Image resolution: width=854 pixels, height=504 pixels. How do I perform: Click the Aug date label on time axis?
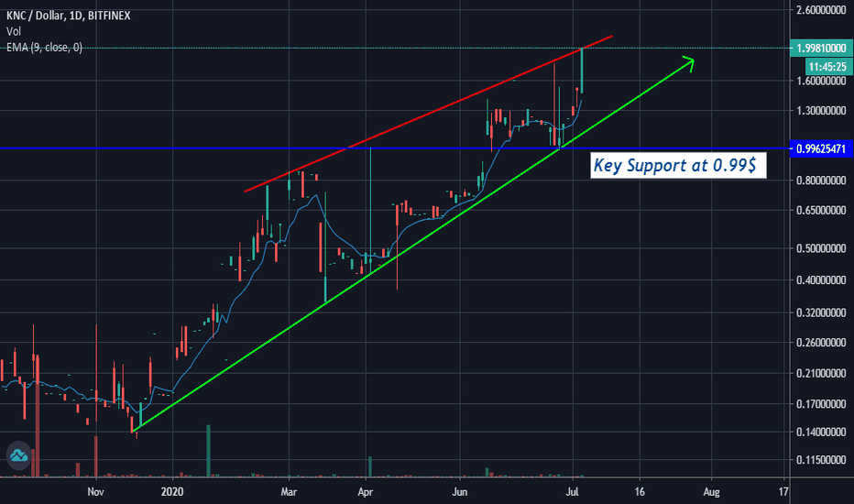point(711,491)
